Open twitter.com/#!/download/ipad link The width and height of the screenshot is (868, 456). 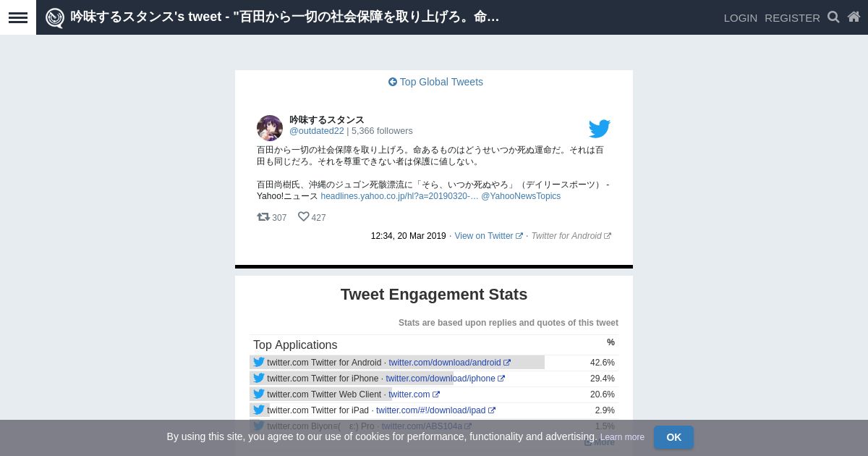[435, 410]
